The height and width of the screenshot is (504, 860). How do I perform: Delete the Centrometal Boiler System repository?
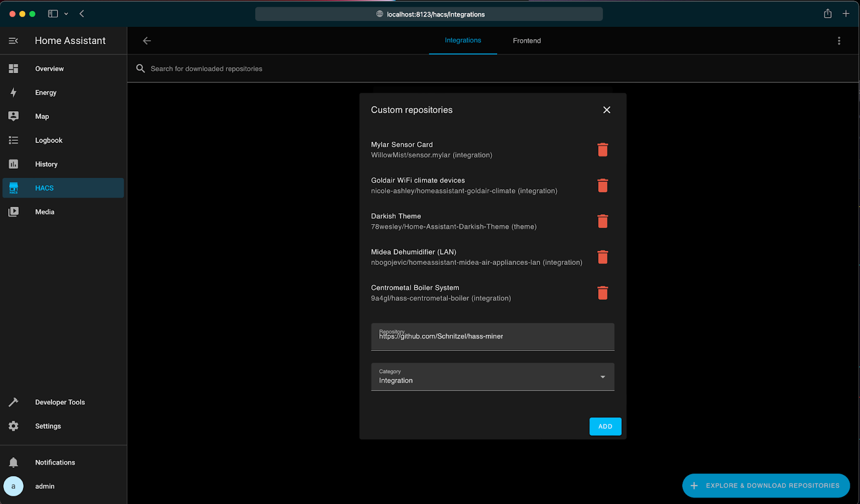click(603, 293)
